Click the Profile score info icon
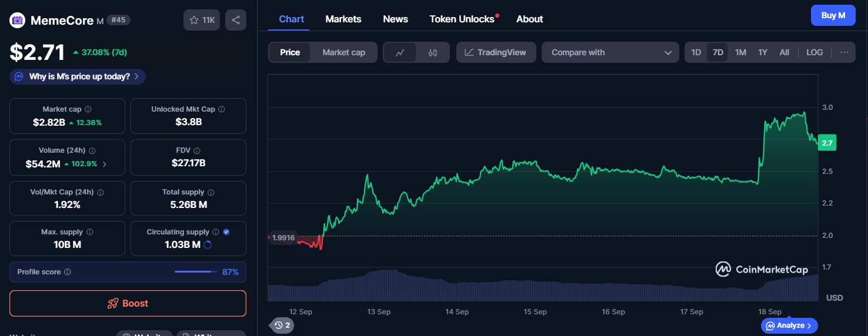Image resolution: width=868 pixels, height=336 pixels. (x=68, y=272)
